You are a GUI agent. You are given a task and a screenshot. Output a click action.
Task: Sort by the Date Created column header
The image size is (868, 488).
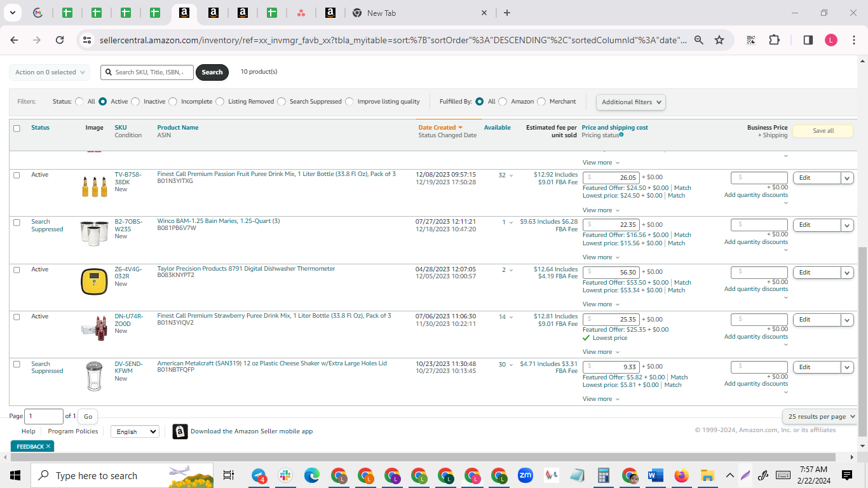tap(440, 128)
